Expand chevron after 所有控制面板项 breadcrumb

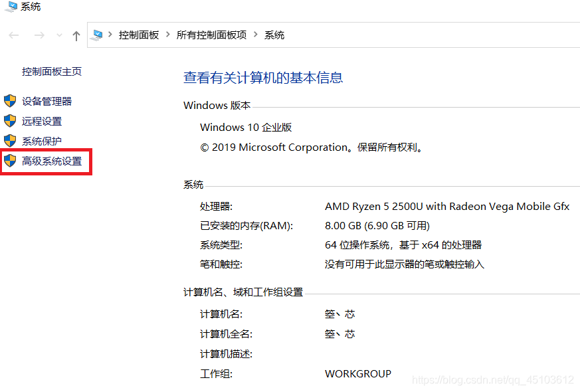[x=256, y=35]
